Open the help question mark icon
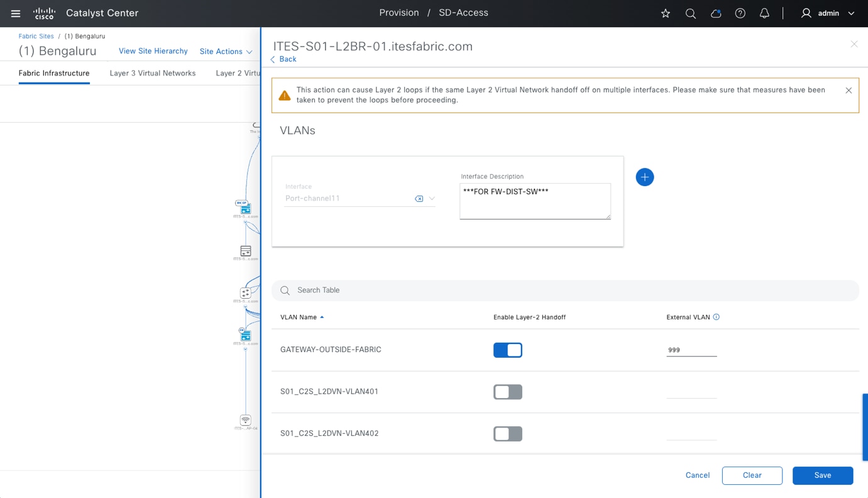The width and height of the screenshot is (868, 498). click(740, 13)
